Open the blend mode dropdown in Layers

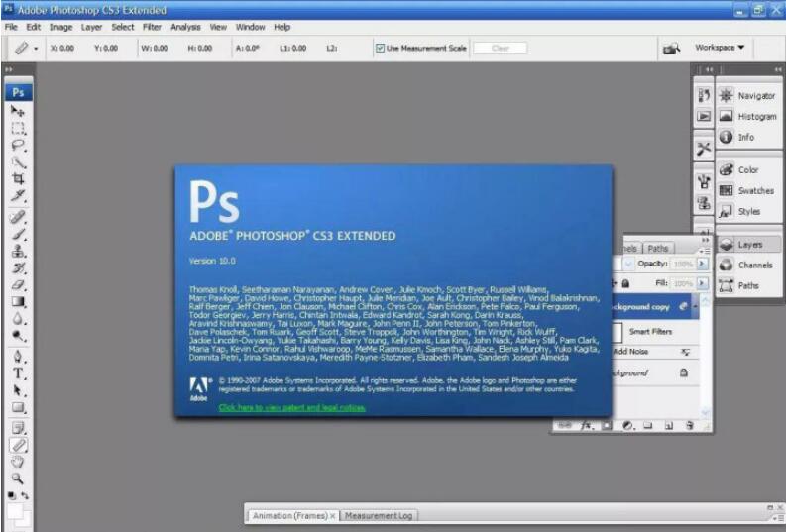pos(627,264)
